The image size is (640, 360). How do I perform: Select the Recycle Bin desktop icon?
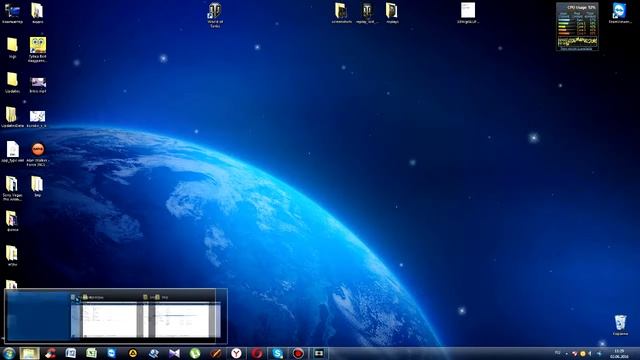coord(620,325)
